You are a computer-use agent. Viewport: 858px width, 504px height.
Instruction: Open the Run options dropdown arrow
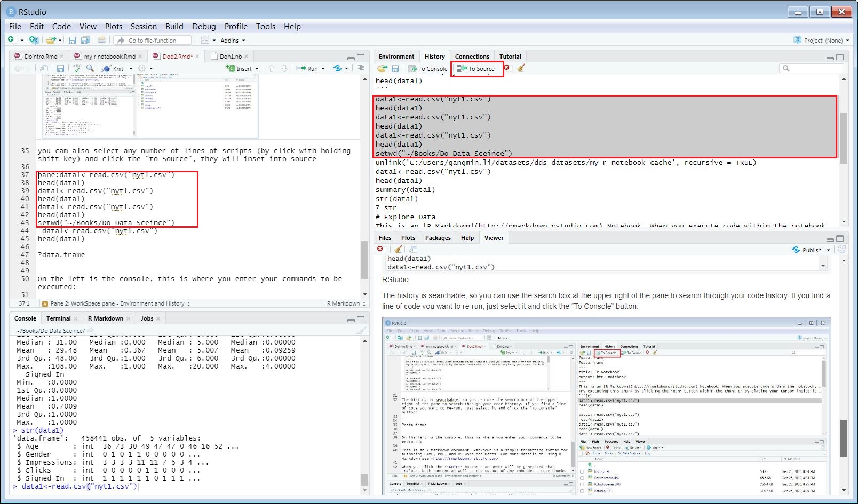click(x=323, y=69)
